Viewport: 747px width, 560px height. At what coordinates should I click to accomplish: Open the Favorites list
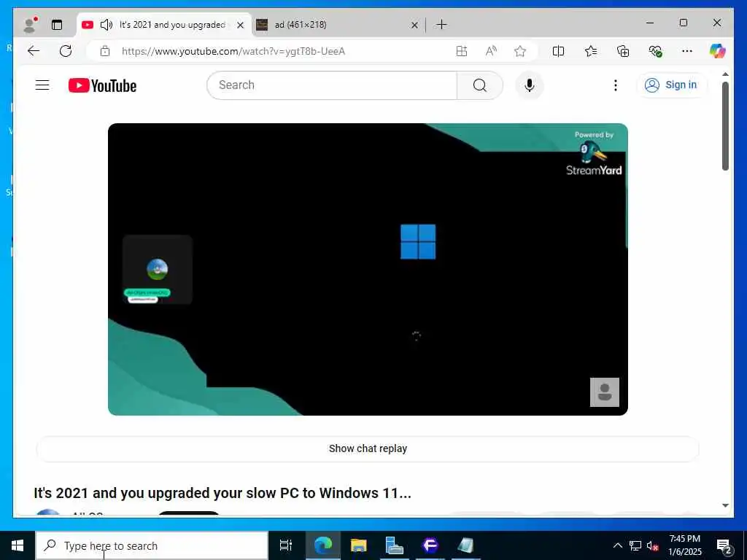(x=591, y=51)
